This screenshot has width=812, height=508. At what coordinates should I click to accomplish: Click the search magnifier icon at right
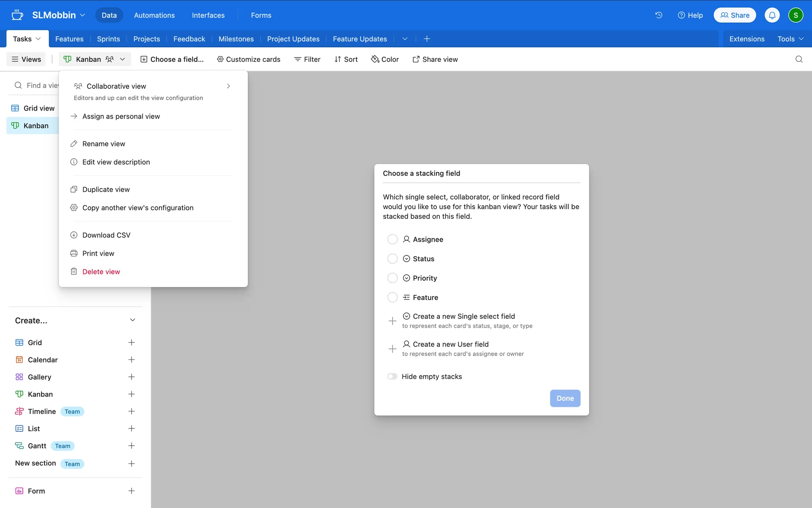(x=798, y=59)
